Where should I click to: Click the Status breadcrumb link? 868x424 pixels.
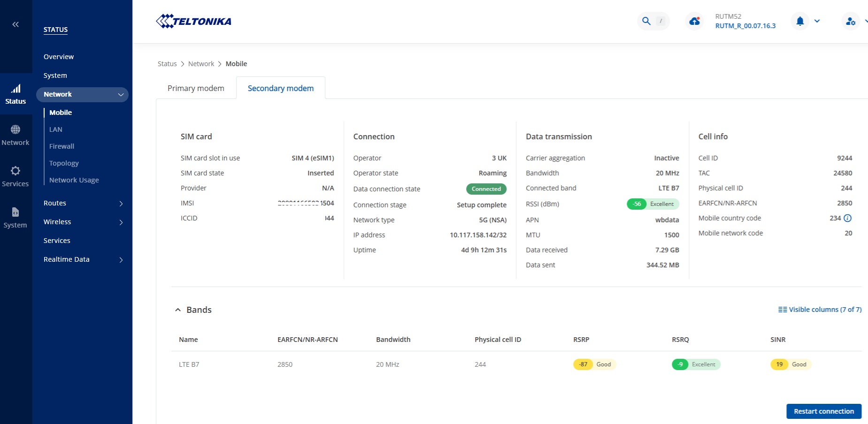click(x=167, y=63)
